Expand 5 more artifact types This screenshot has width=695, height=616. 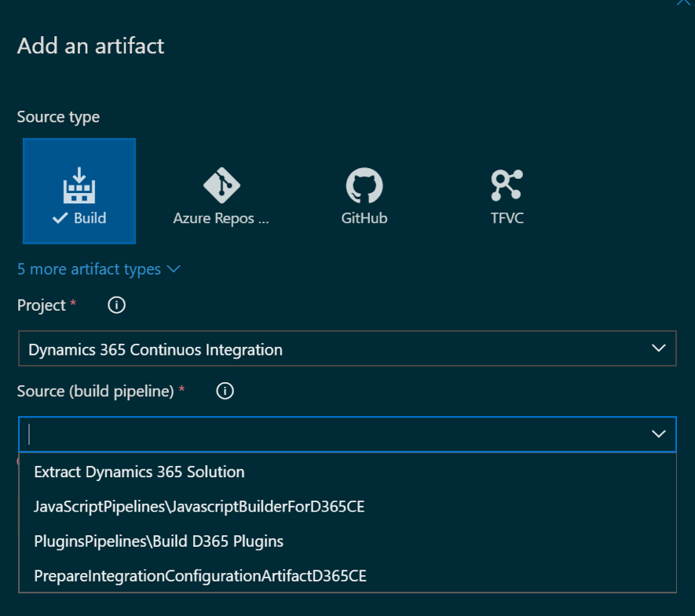coord(98,269)
